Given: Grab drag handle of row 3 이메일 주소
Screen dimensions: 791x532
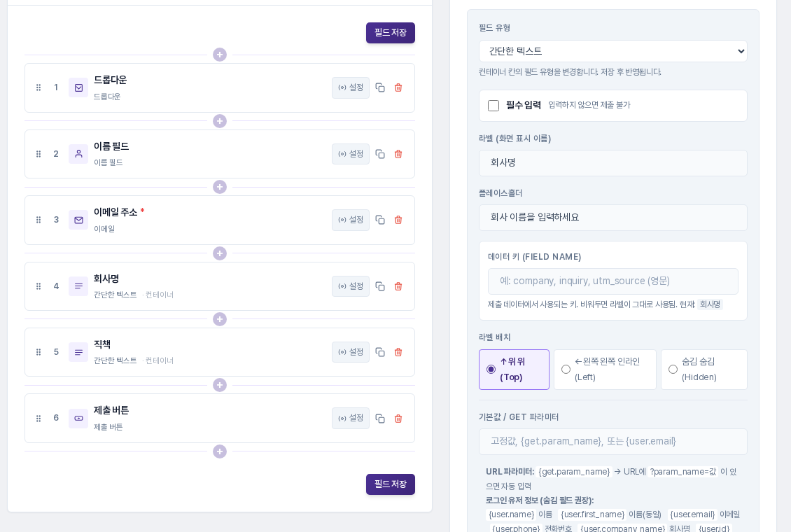Looking at the screenshot, I should [38, 220].
